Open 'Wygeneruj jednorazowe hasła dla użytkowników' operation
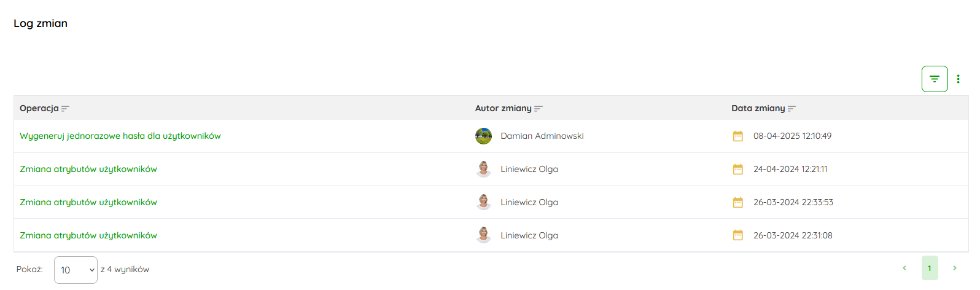This screenshot has width=980, height=290. tap(120, 136)
